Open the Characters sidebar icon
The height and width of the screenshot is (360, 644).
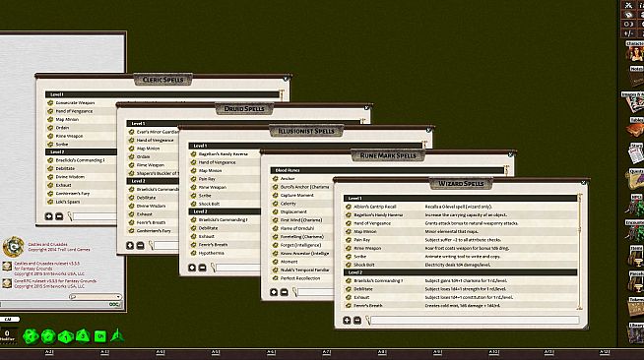click(x=636, y=52)
